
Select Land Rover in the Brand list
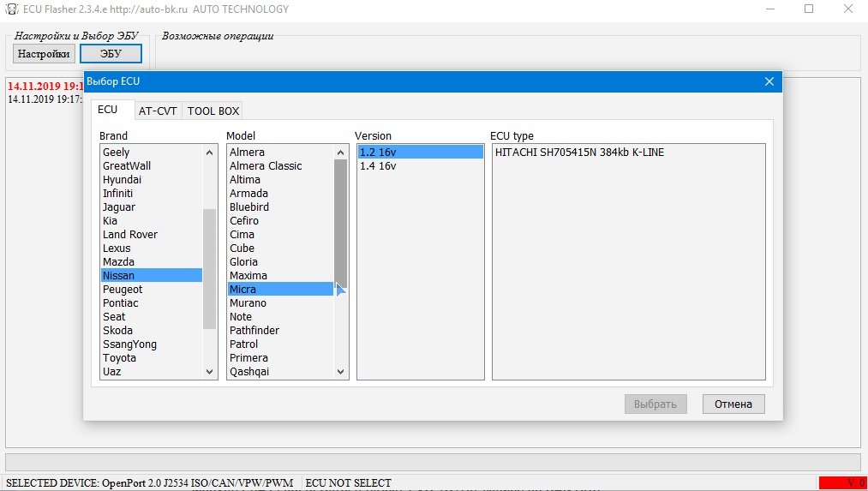[151, 235]
